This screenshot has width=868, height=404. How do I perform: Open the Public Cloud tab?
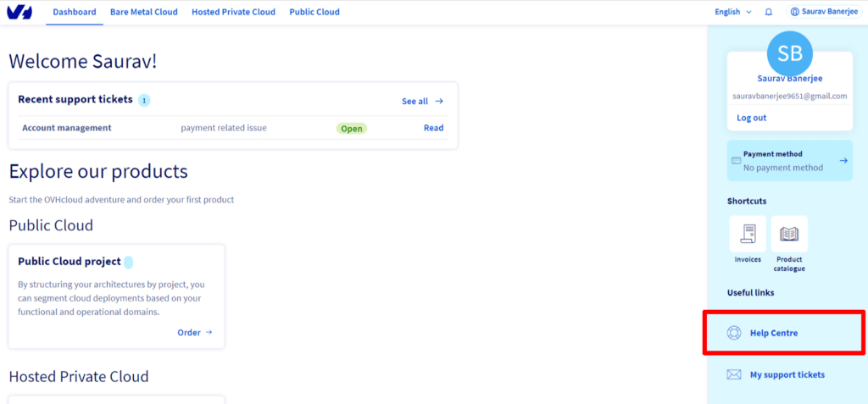[x=314, y=12]
